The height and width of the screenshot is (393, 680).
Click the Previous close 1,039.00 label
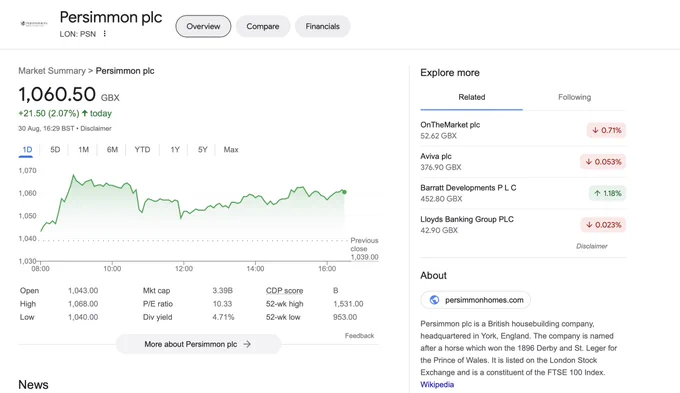coord(364,249)
